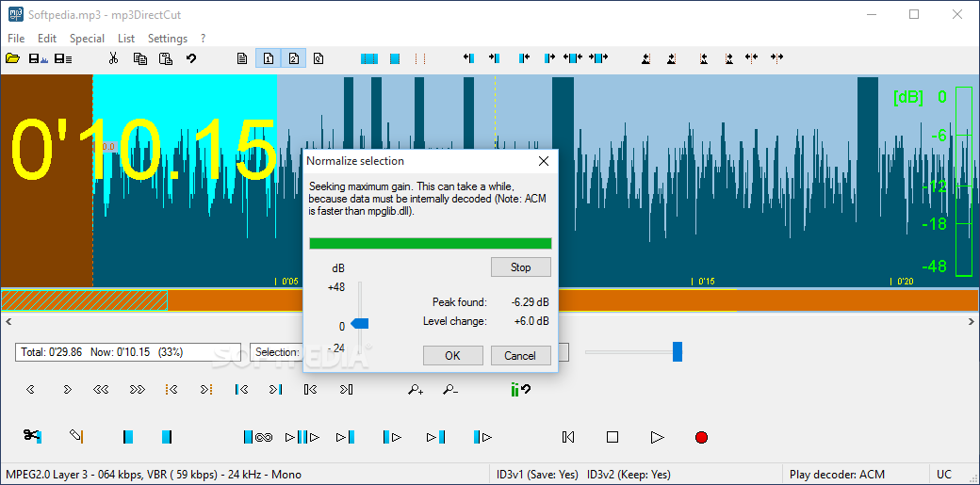Jump forward with double right chevrons

click(x=137, y=389)
